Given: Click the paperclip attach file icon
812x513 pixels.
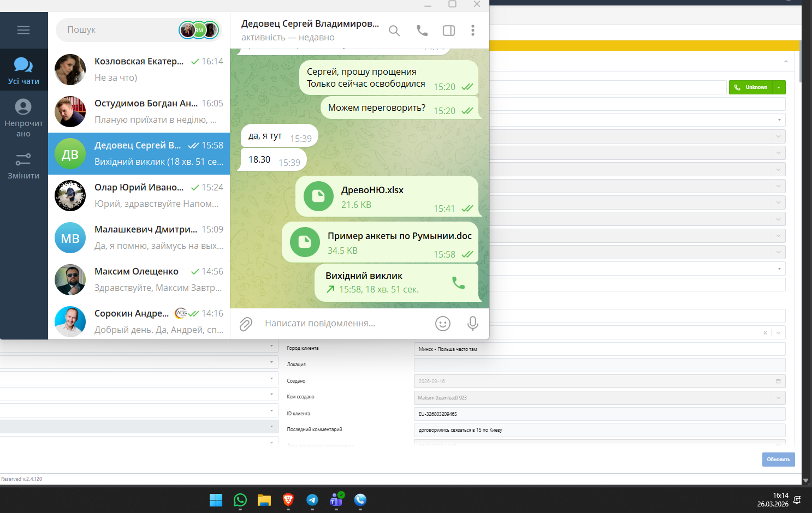Looking at the screenshot, I should coord(246,324).
